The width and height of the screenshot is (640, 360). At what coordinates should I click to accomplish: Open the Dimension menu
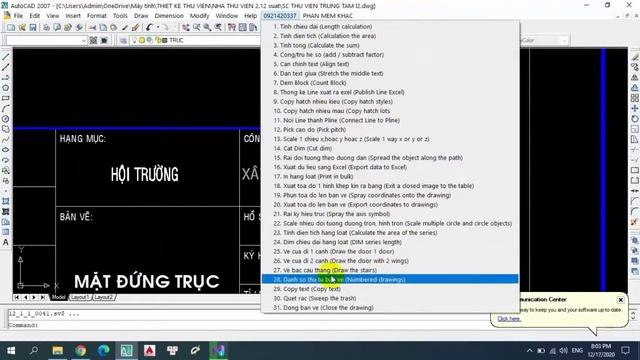(169, 16)
